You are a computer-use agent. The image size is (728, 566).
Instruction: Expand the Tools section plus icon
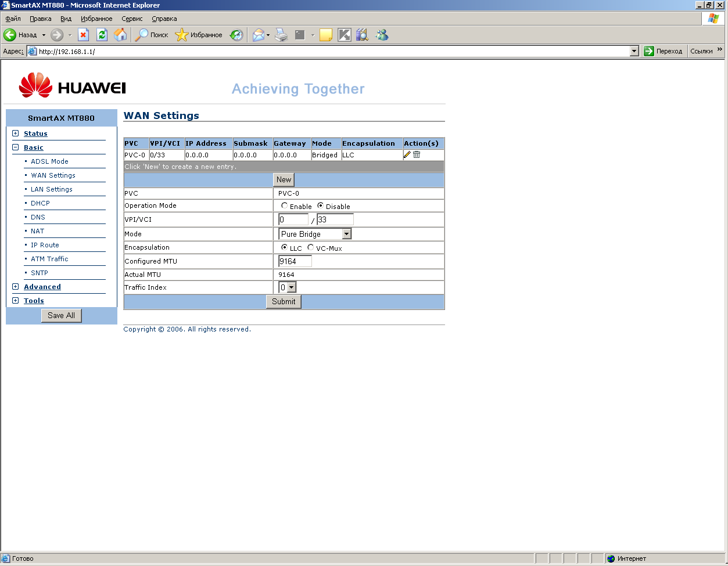point(16,301)
